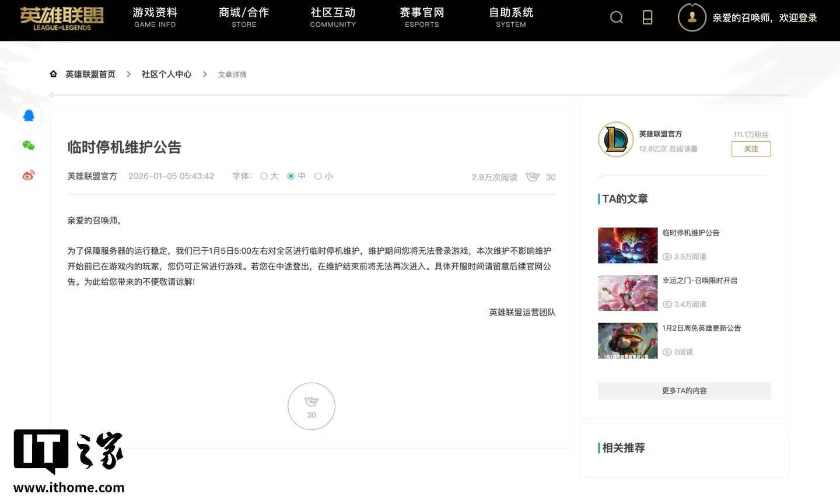Click the summoner avatar icon to log in
The height and width of the screenshot is (504, 840).
click(x=692, y=17)
